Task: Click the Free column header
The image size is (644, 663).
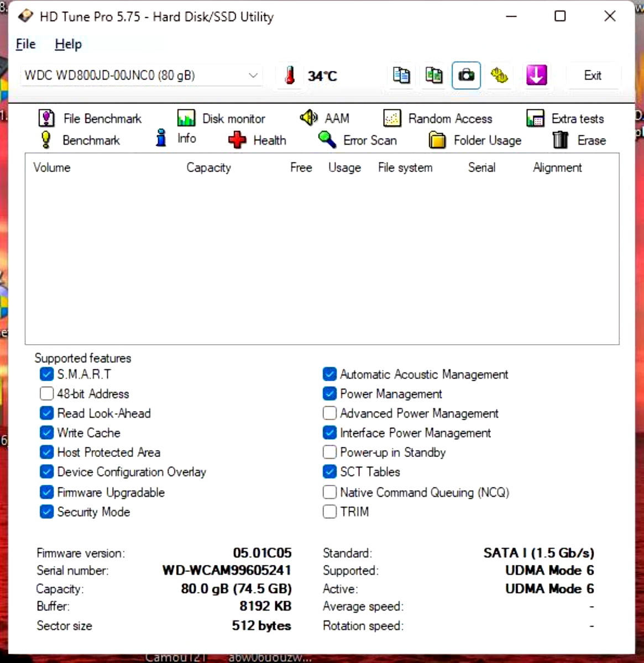Action: coord(301,167)
